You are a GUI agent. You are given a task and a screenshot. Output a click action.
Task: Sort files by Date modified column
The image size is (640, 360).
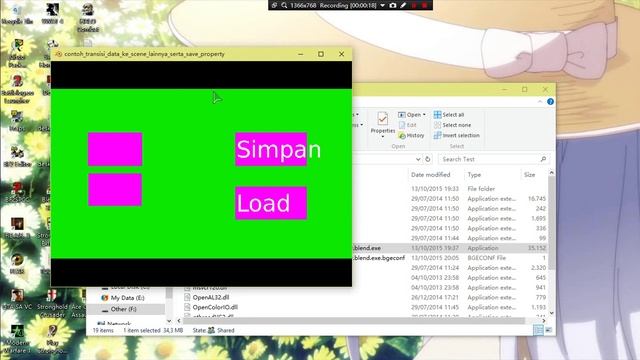(x=430, y=175)
